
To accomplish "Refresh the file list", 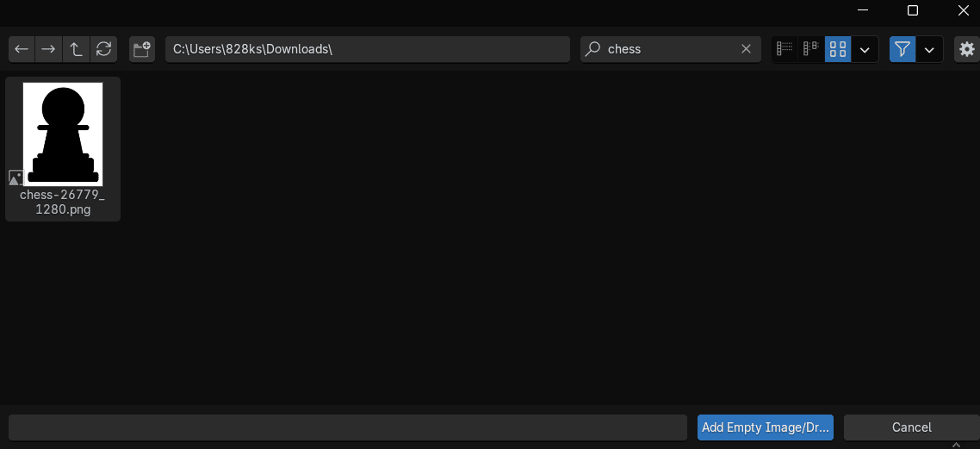I will tap(104, 49).
